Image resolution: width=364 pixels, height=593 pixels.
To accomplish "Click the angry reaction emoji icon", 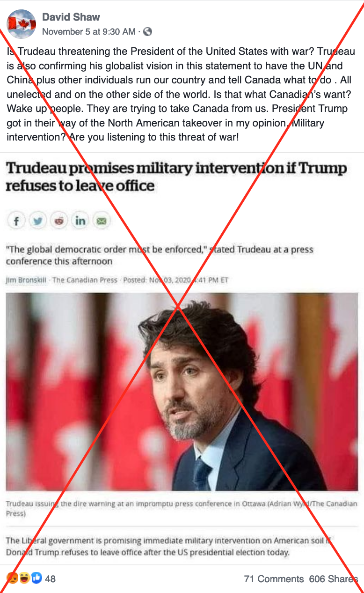I will (x=12, y=578).
